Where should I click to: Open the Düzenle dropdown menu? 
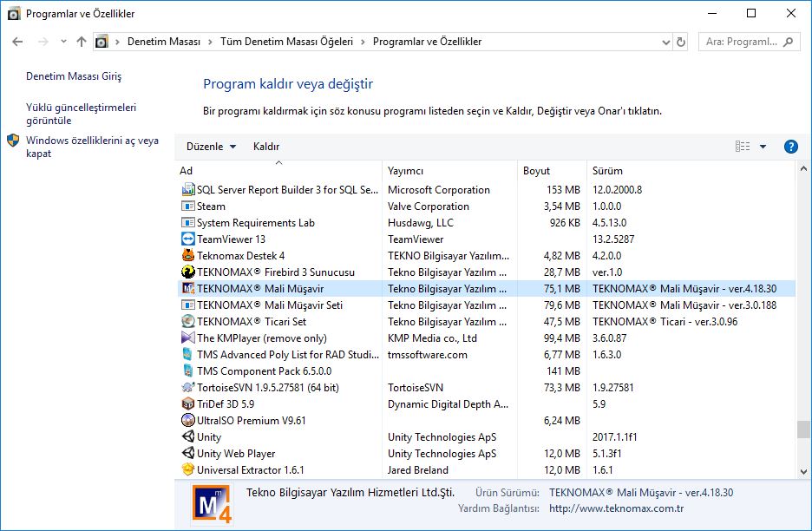click(211, 147)
